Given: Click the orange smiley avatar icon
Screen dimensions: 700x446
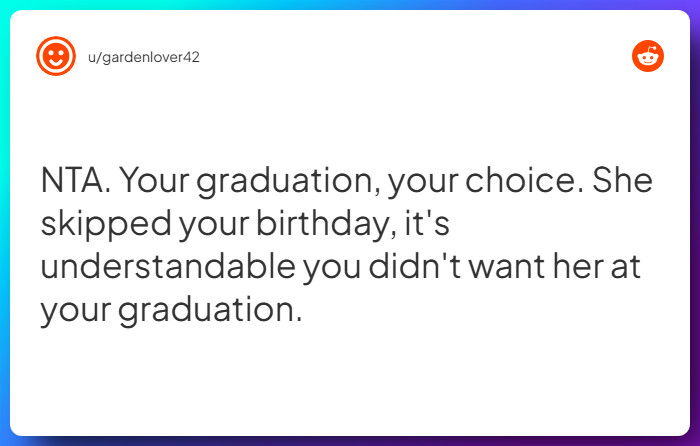Looking at the screenshot, I should click(56, 56).
